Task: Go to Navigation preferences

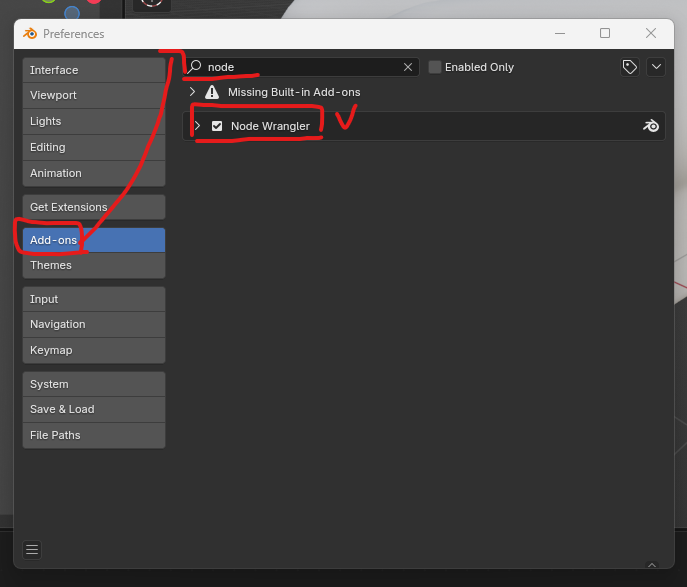Action: pos(94,325)
